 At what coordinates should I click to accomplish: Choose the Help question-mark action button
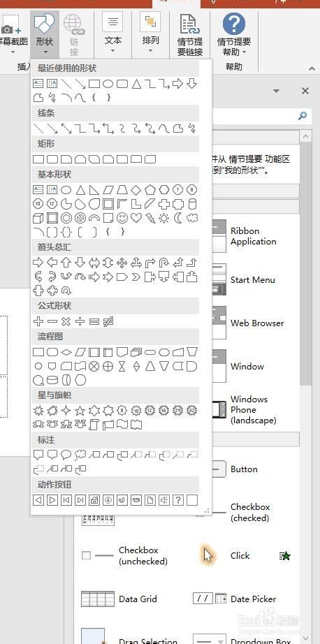[x=178, y=500]
